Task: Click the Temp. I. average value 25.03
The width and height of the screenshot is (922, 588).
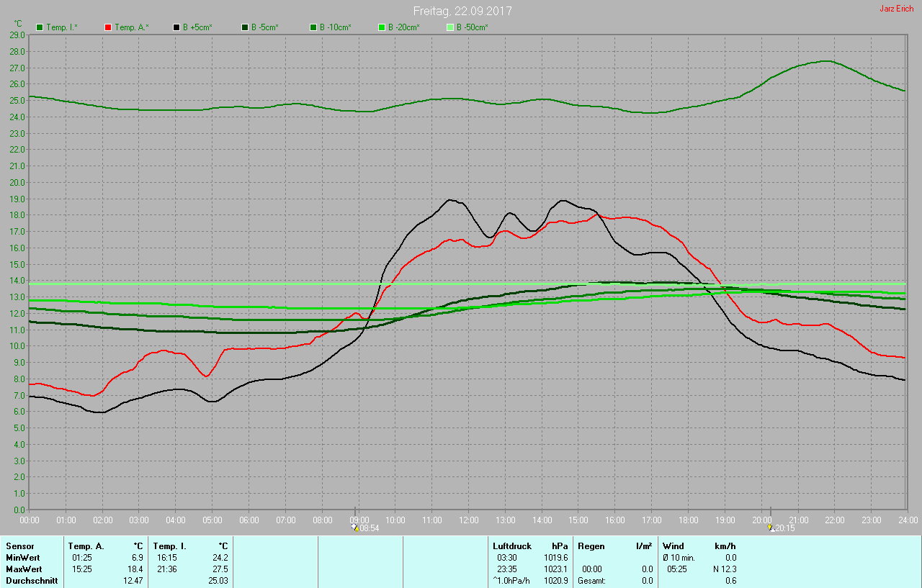Action: point(218,581)
